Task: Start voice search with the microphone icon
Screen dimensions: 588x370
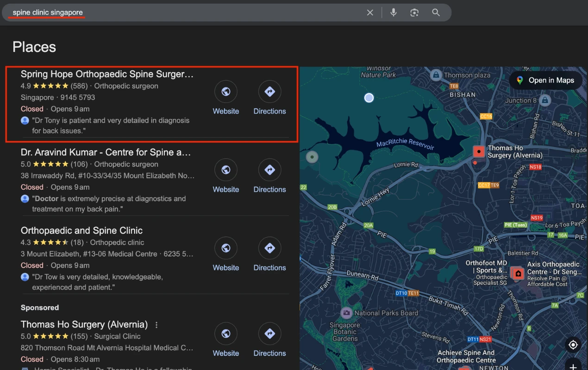Action: (394, 12)
